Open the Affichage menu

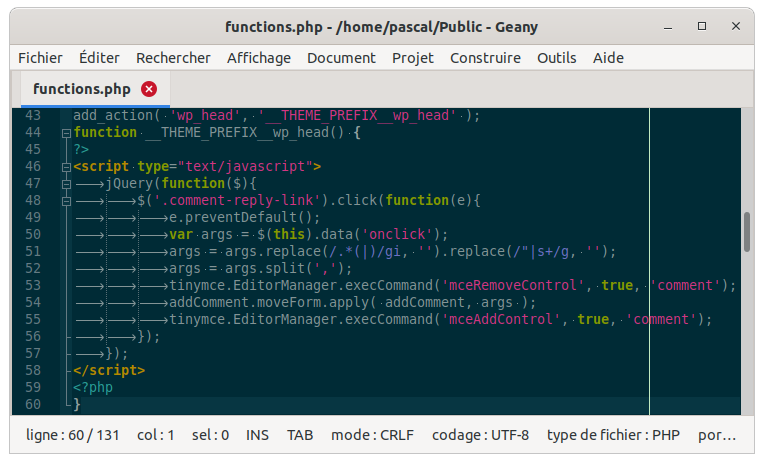pyautogui.click(x=259, y=58)
